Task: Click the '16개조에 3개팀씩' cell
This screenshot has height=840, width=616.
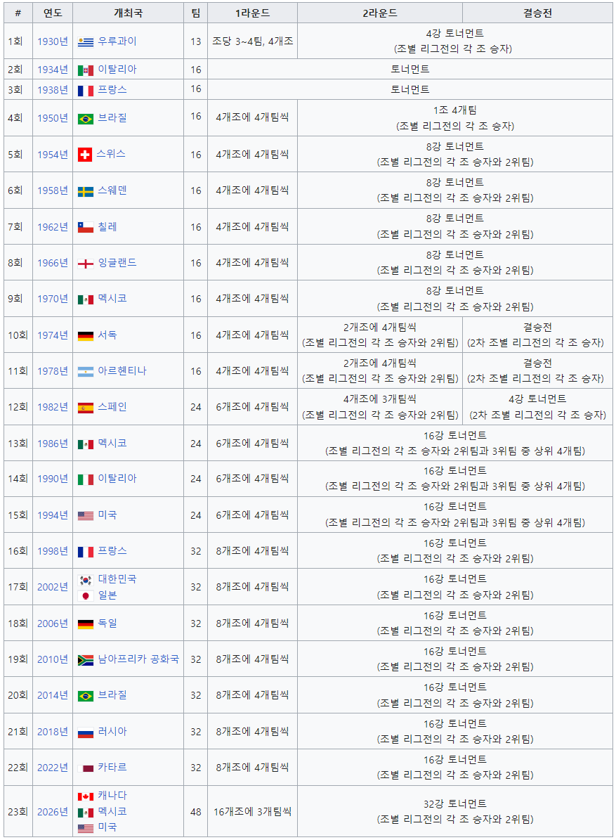Action: pos(253,812)
